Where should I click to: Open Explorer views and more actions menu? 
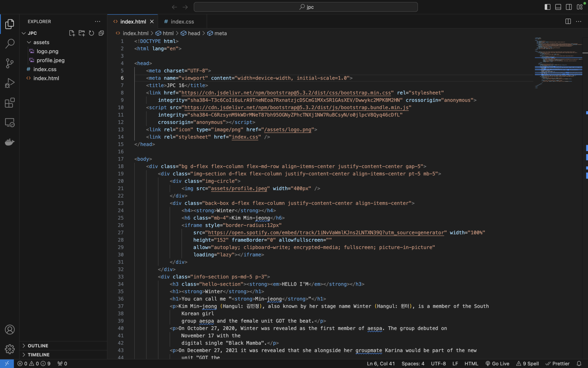coord(98,21)
